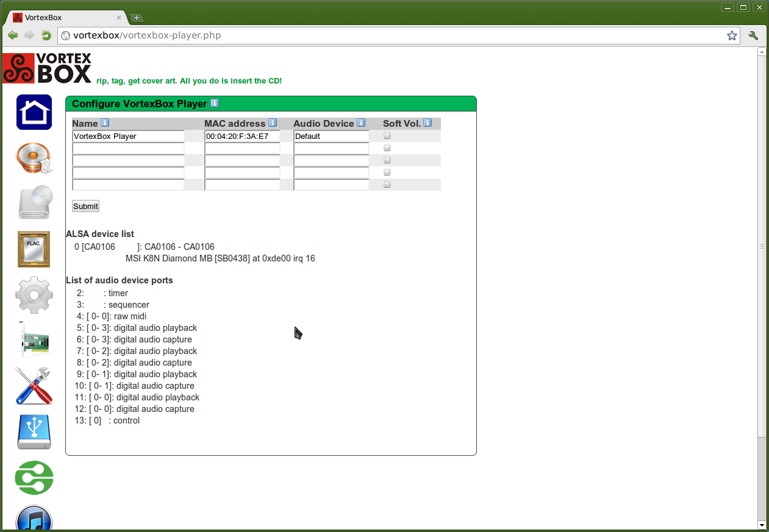
Task: Show info for Audio Device column
Action: (361, 123)
